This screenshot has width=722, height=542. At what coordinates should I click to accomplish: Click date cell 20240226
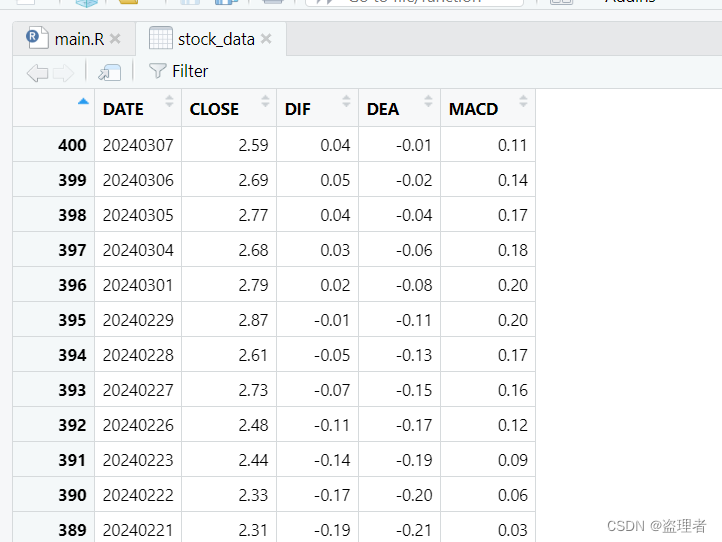pos(138,425)
